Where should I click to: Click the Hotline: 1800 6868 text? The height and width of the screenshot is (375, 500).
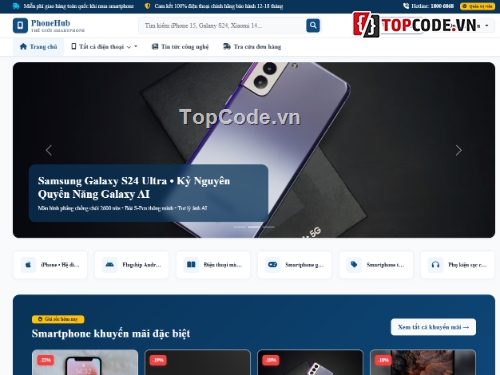(x=432, y=6)
